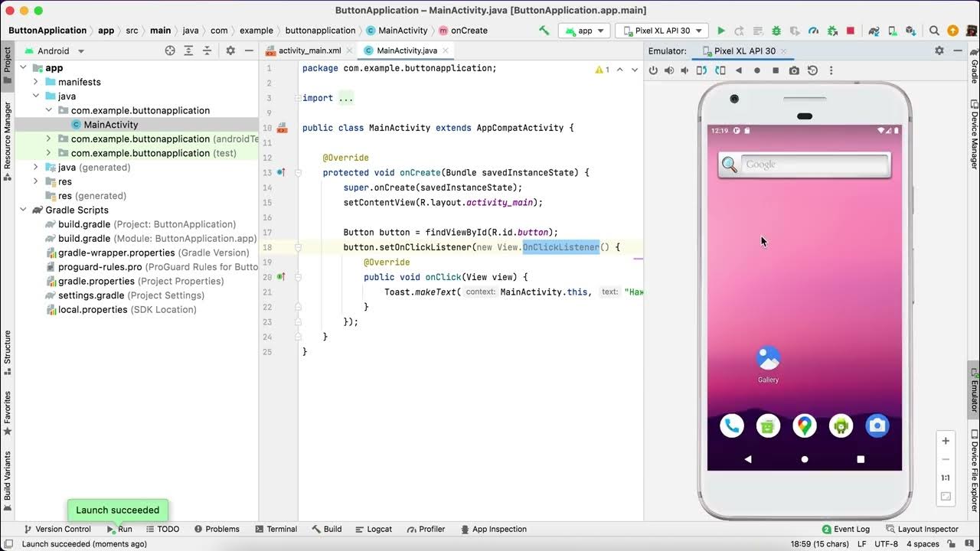The width and height of the screenshot is (980, 551).
Task: Open the Build tool window
Action: pos(327,529)
